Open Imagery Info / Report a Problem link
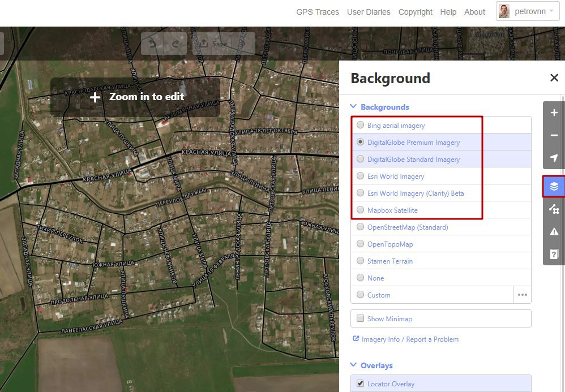The height and width of the screenshot is (392, 565). pyautogui.click(x=410, y=339)
